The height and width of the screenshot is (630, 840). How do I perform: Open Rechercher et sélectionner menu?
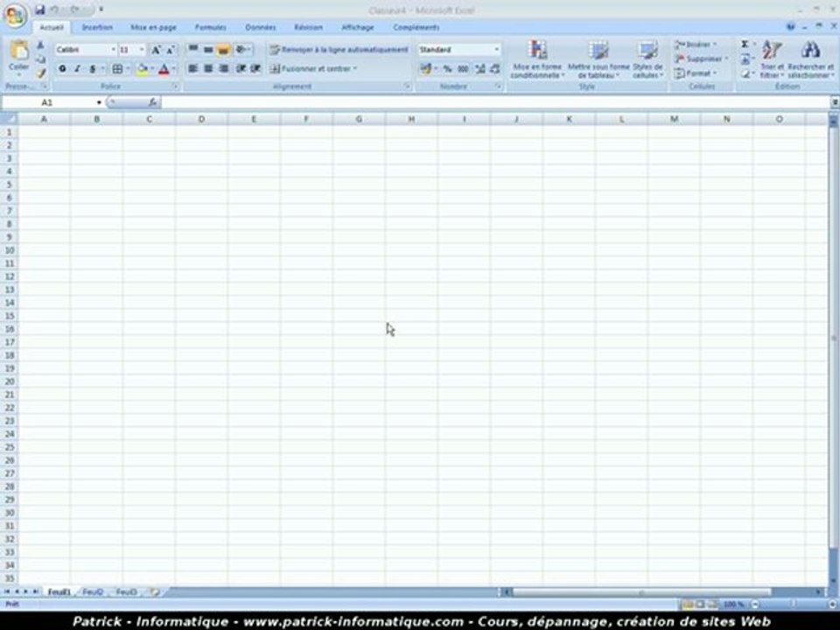click(x=810, y=59)
